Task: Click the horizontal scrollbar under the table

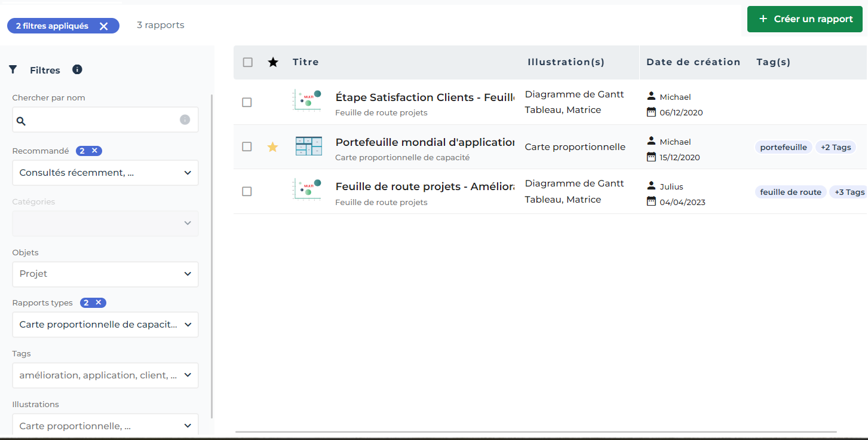Action: pyautogui.click(x=535, y=432)
